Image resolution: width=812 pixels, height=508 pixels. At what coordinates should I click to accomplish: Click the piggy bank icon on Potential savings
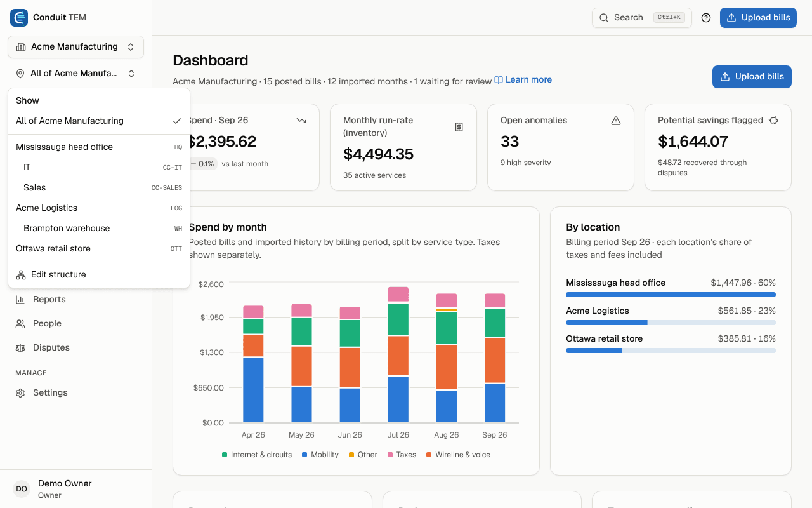tap(773, 121)
